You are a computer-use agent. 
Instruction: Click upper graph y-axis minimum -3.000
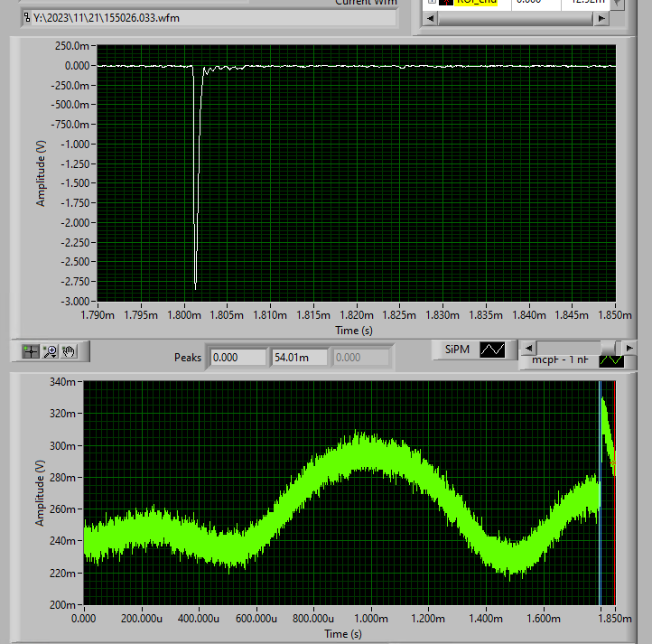click(75, 301)
